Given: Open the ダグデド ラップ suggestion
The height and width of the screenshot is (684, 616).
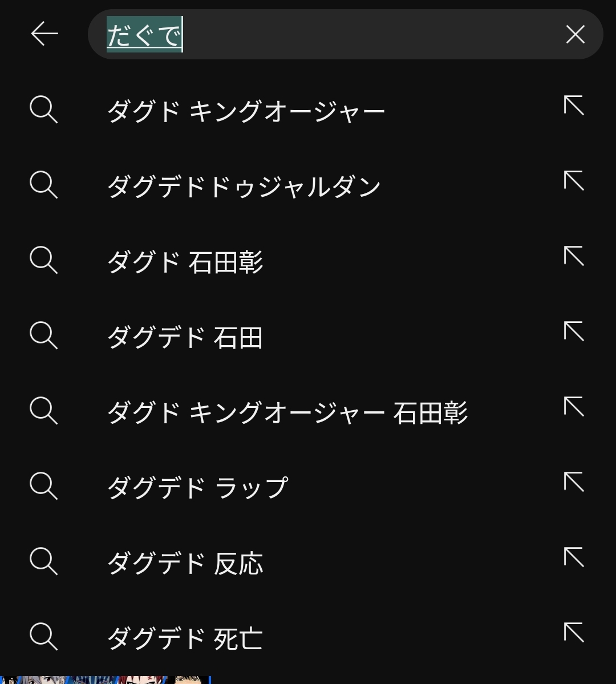Looking at the screenshot, I should pyautogui.click(x=197, y=488).
